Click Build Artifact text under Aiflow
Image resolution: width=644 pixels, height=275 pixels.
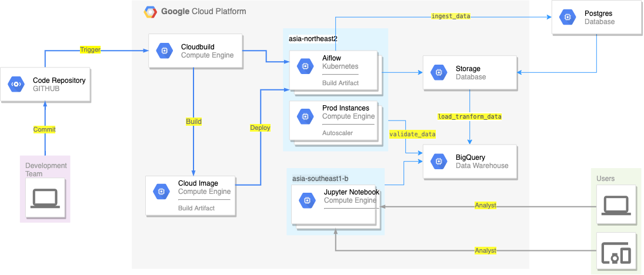[341, 83]
